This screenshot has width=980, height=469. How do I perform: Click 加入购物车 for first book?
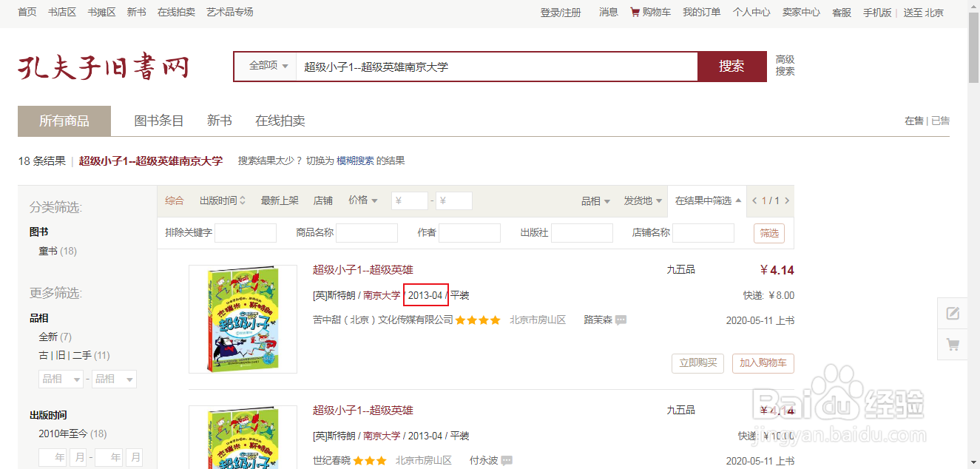(763, 363)
